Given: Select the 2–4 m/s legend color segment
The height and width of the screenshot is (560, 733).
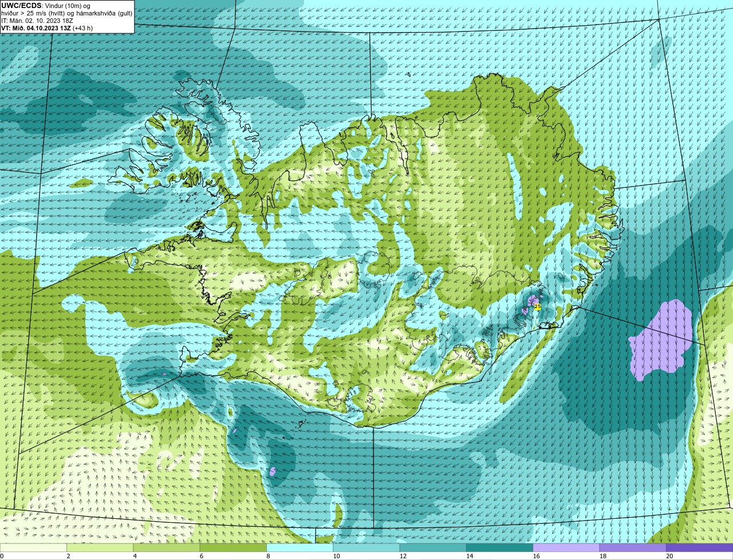Looking at the screenshot, I should (x=100, y=548).
